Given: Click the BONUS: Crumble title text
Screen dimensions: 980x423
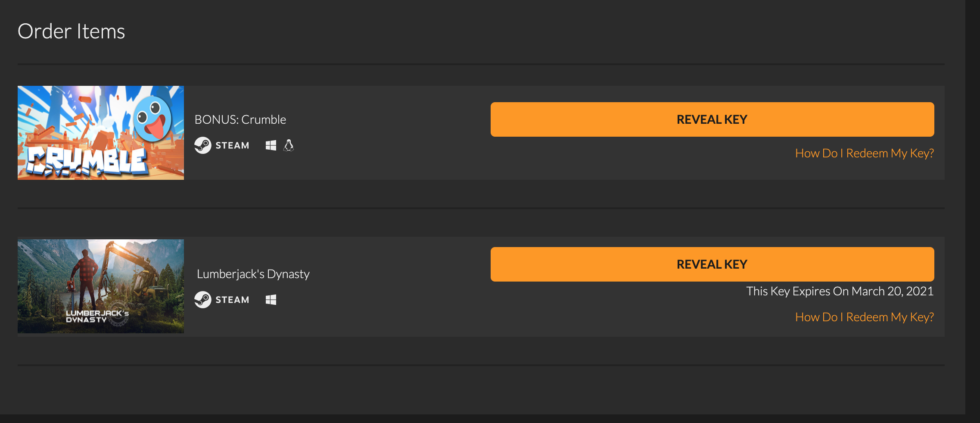Looking at the screenshot, I should pos(240,119).
